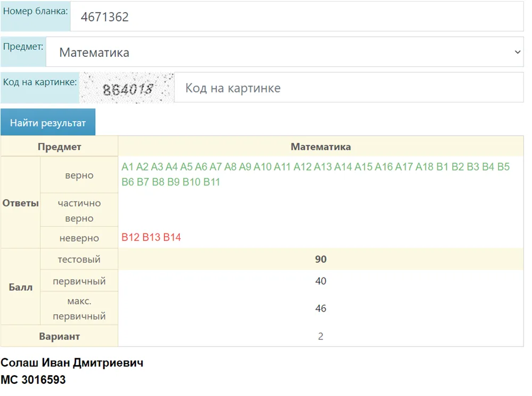Click the captcha image with code 864018
The image size is (532, 396).
point(127,88)
